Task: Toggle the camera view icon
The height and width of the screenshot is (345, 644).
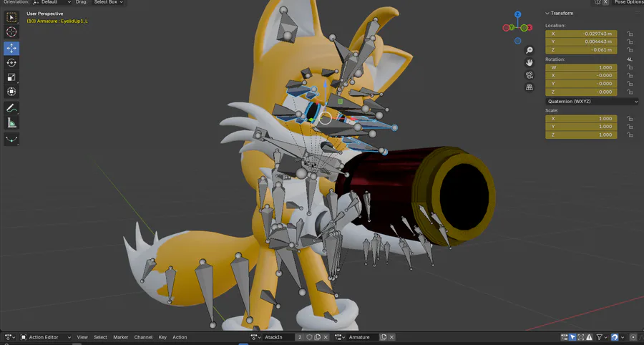Action: tap(530, 74)
